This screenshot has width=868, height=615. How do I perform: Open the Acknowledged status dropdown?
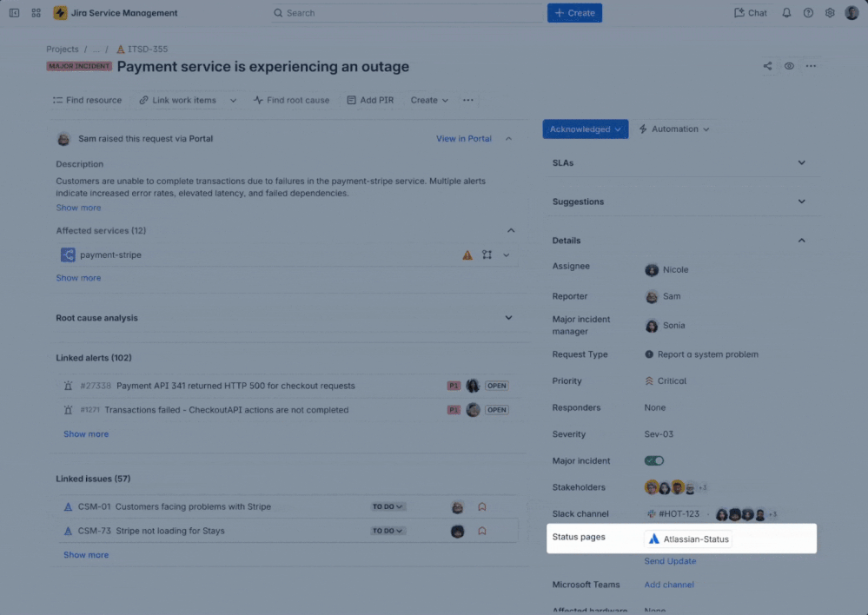click(586, 129)
